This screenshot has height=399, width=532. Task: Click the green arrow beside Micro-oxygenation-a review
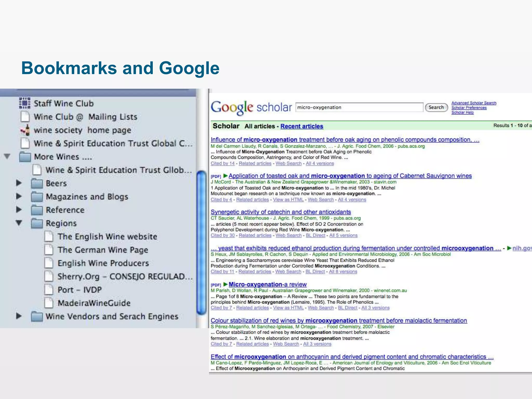point(225,284)
